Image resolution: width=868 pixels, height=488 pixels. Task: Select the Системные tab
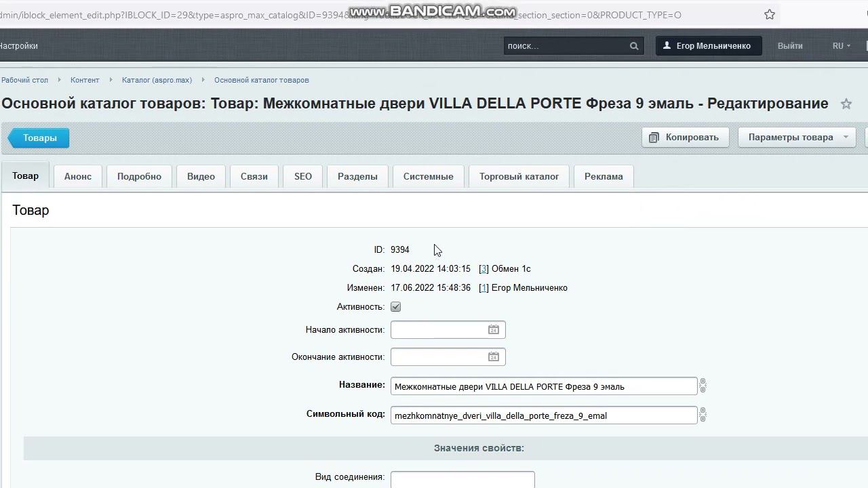(x=429, y=176)
